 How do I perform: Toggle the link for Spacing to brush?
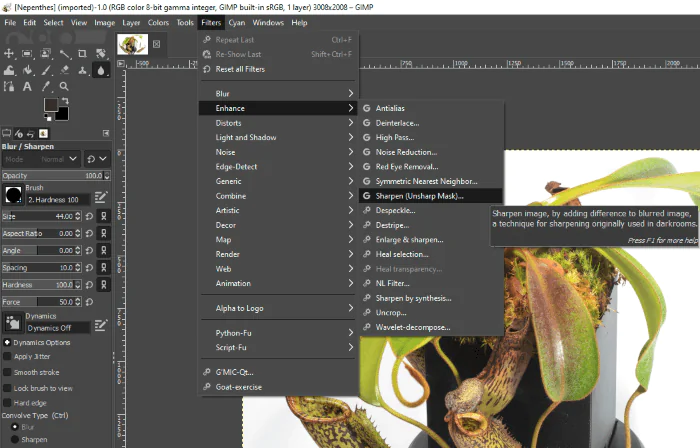coord(104,268)
